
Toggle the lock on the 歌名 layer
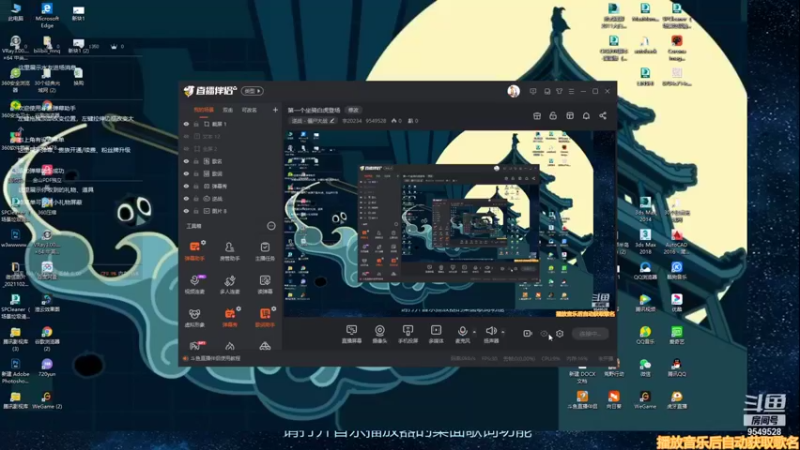(x=196, y=161)
